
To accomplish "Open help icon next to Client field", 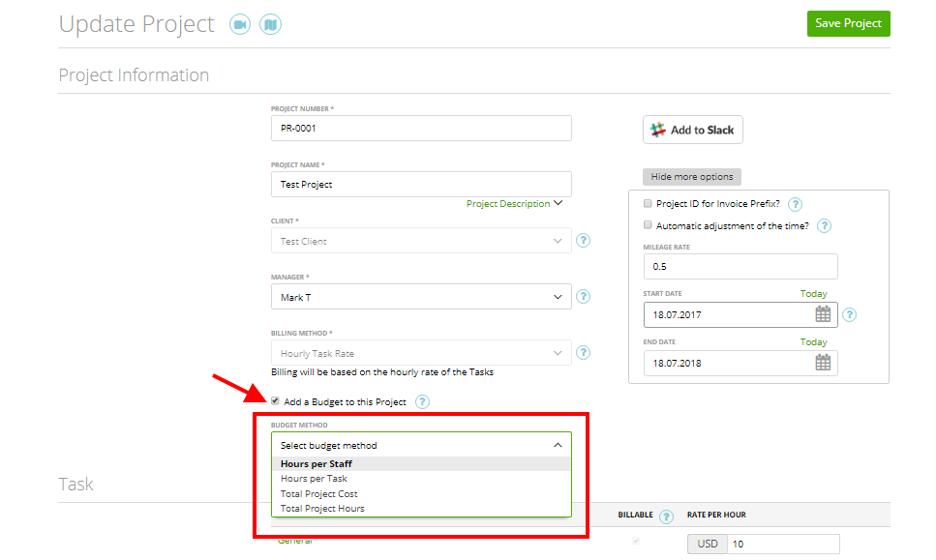I will (584, 240).
